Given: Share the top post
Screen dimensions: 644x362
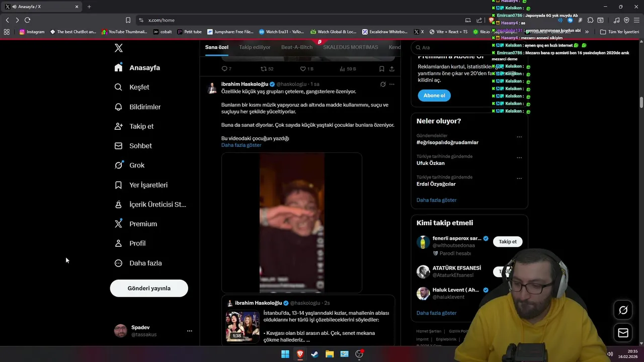Looking at the screenshot, I should click(392, 69).
